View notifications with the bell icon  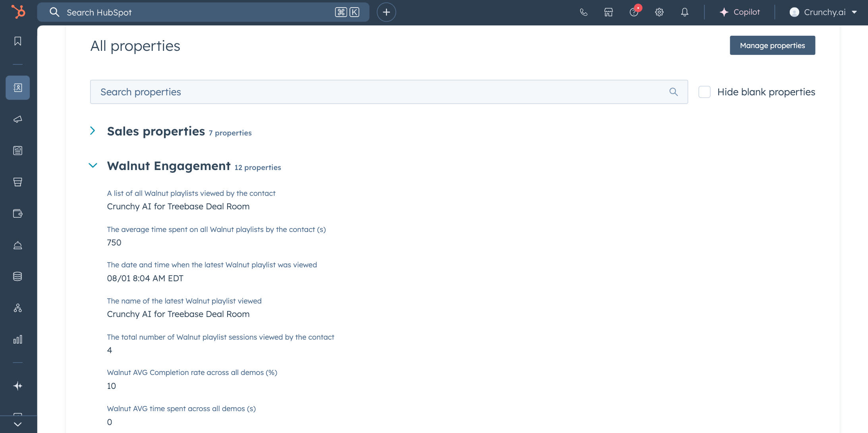pos(684,12)
